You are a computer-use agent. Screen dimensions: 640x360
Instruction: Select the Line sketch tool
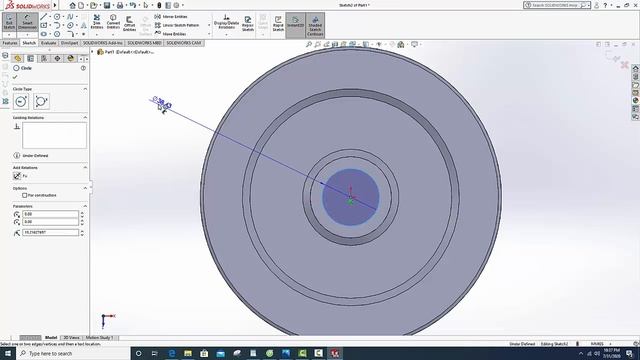point(44,17)
